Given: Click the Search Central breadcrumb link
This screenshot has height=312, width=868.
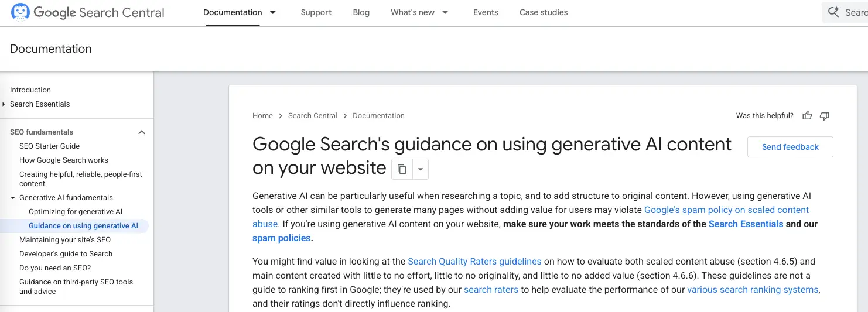Looking at the screenshot, I should (313, 116).
